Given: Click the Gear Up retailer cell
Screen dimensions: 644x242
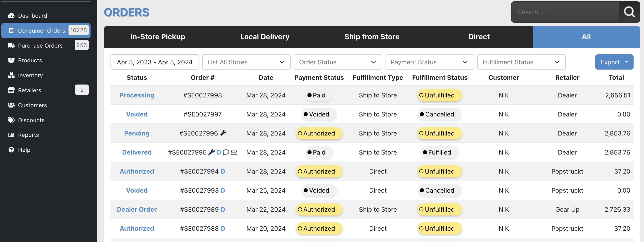Looking at the screenshot, I should click(567, 209).
